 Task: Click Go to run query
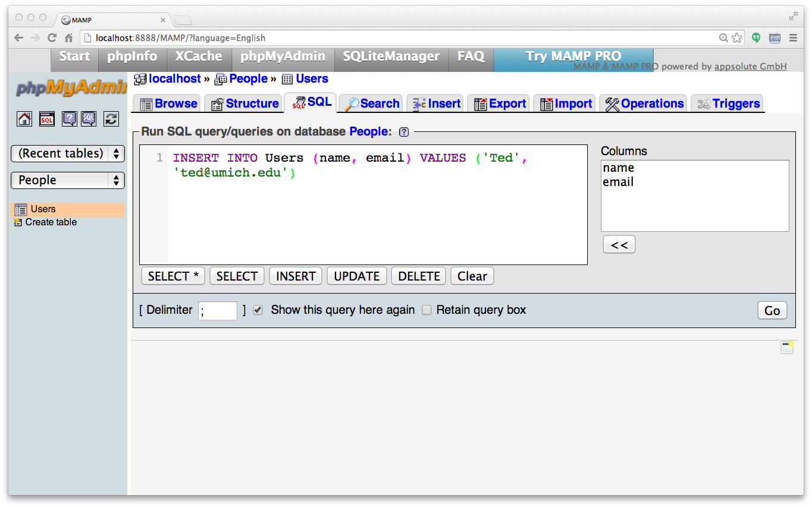coord(772,311)
